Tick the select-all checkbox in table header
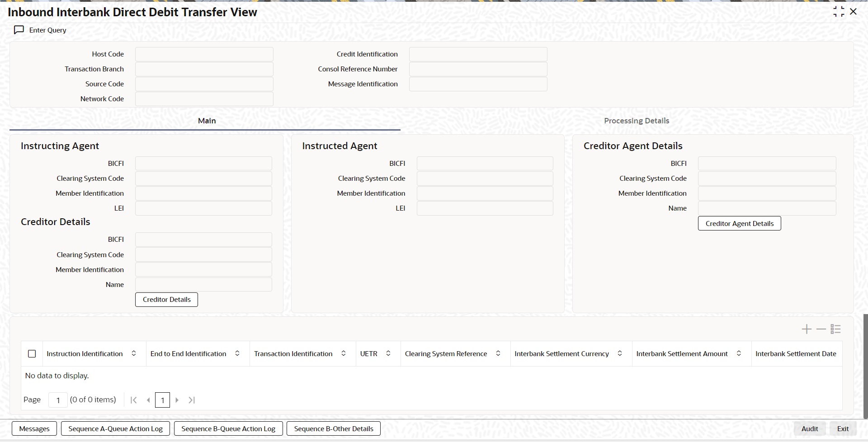The width and height of the screenshot is (868, 442). click(32, 354)
